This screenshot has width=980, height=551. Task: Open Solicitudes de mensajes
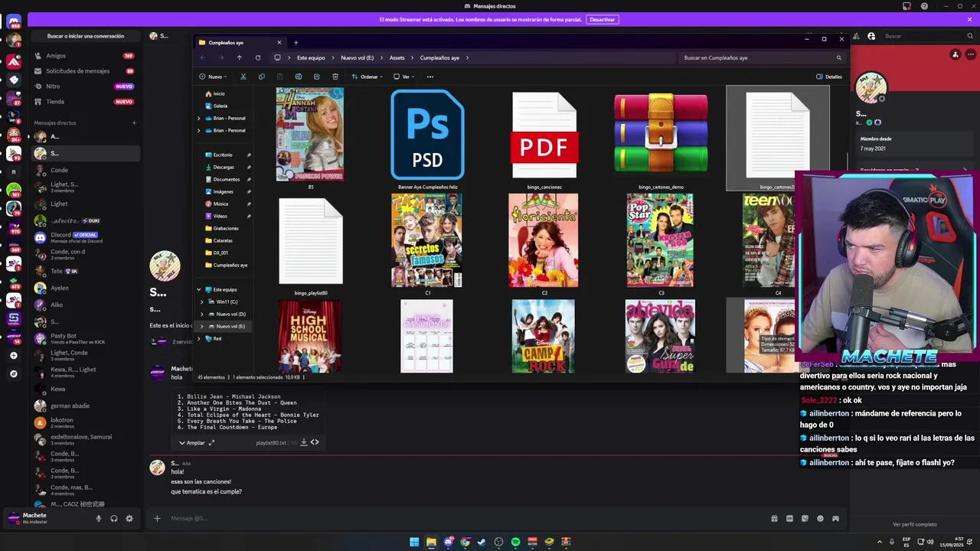coord(85,70)
